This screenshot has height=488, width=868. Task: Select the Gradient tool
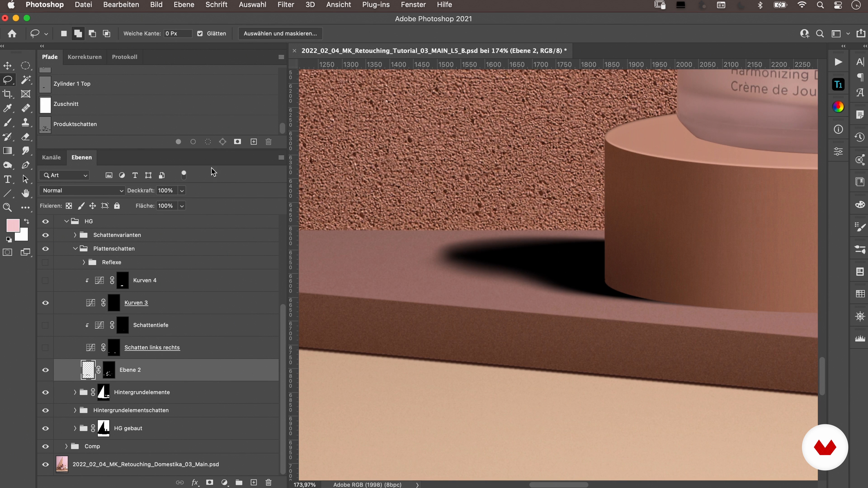click(7, 150)
